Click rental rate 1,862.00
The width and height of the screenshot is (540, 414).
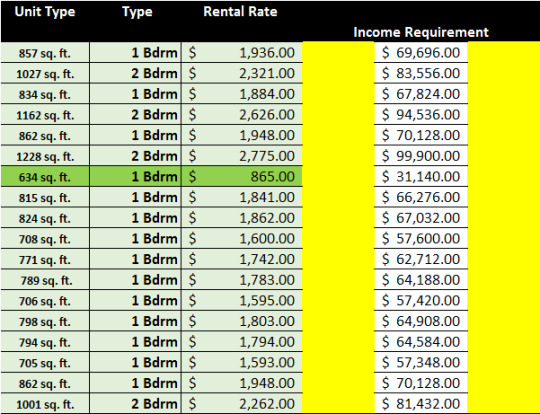pos(242,218)
